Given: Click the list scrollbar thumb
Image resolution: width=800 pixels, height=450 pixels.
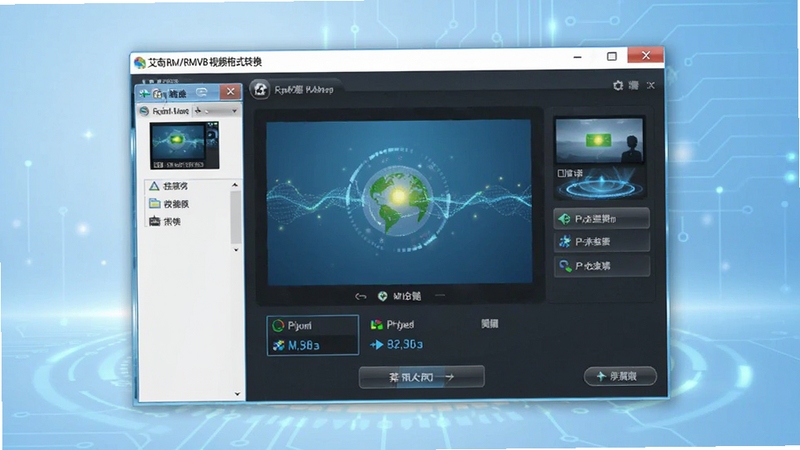Looking at the screenshot, I should click(235, 217).
